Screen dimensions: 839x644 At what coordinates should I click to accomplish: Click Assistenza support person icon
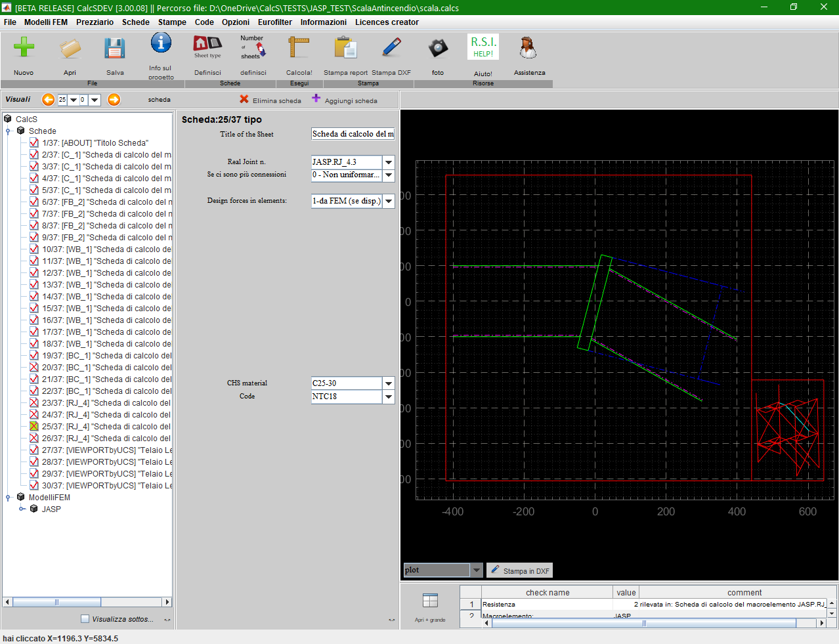[x=528, y=48]
